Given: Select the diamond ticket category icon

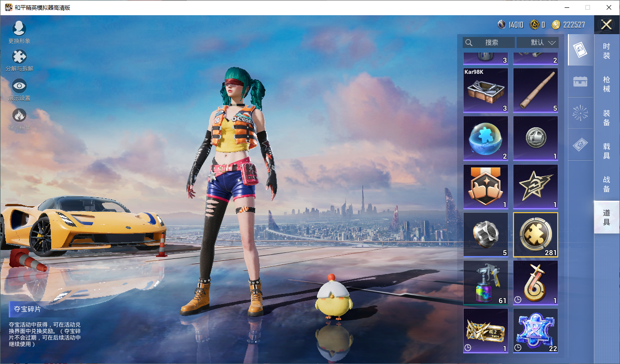Looking at the screenshot, I should pos(580,145).
